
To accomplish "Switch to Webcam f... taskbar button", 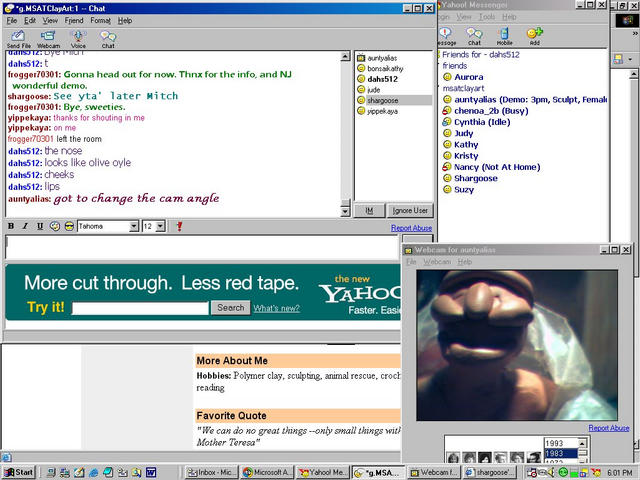I will pyautogui.click(x=434, y=472).
